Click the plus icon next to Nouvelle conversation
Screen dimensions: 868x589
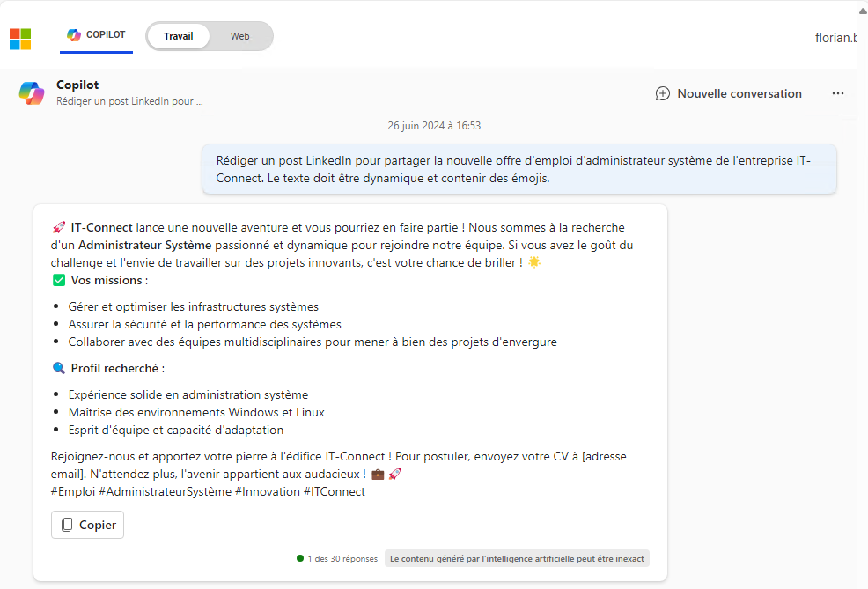coord(662,93)
